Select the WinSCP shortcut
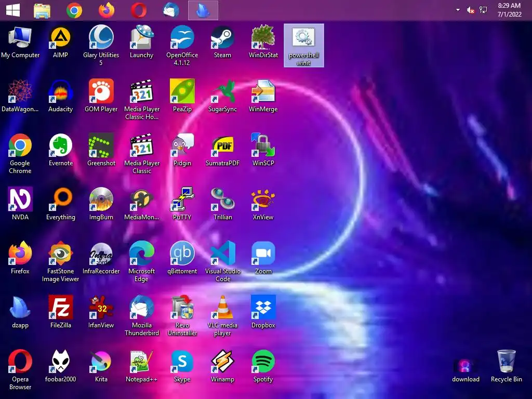The width and height of the screenshot is (532, 399). pyautogui.click(x=263, y=150)
